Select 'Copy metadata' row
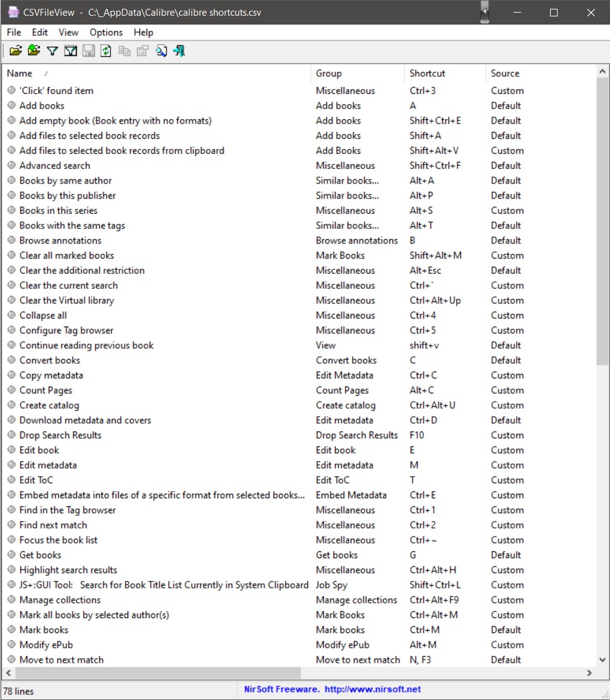610x700 pixels. point(299,375)
